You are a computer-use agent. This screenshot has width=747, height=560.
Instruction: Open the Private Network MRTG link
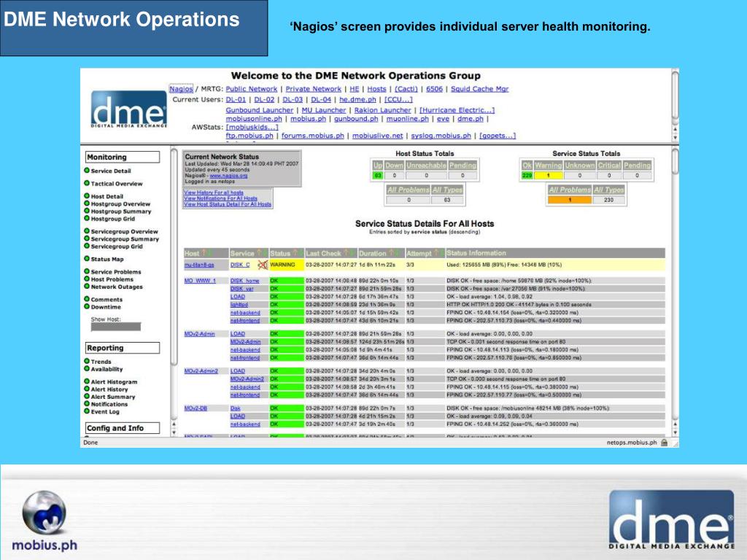point(314,89)
